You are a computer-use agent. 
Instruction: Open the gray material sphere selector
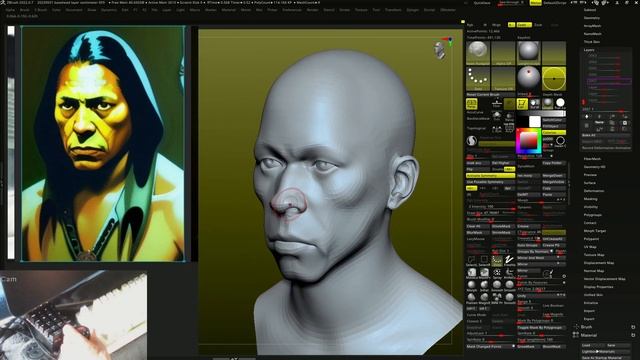[528, 53]
